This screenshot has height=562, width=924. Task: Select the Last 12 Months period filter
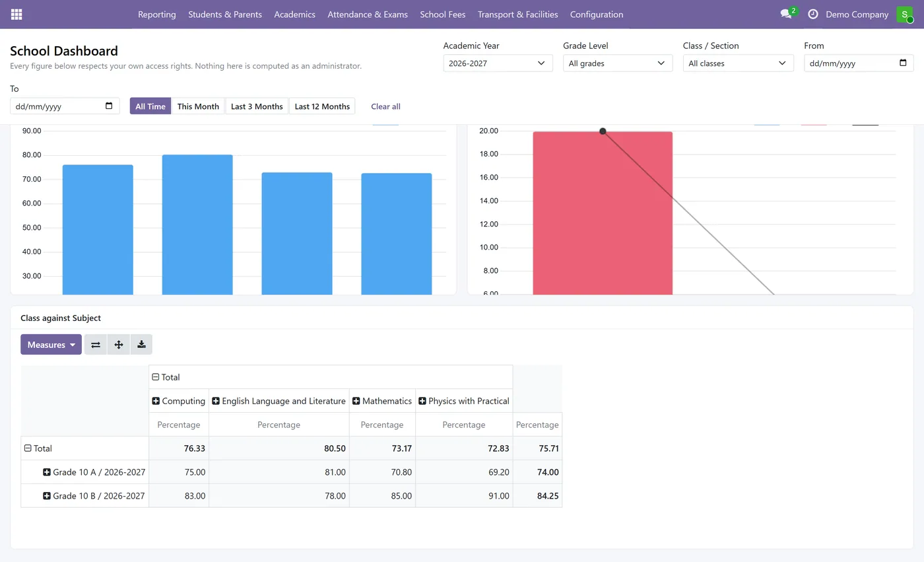pos(322,106)
